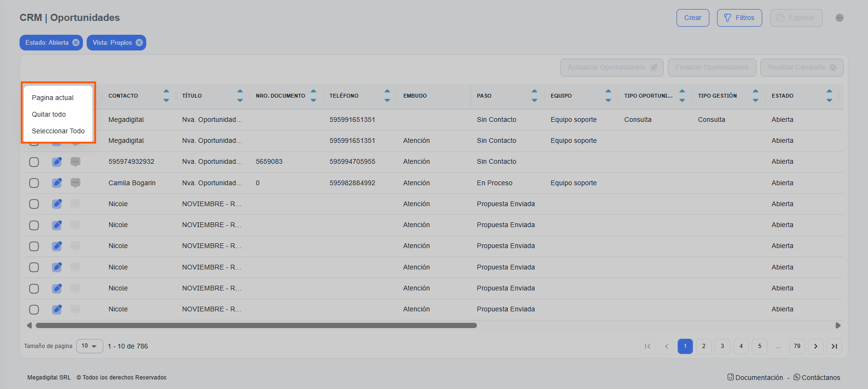This screenshot has height=389, width=868.
Task: Open the Filtros button
Action: click(739, 18)
